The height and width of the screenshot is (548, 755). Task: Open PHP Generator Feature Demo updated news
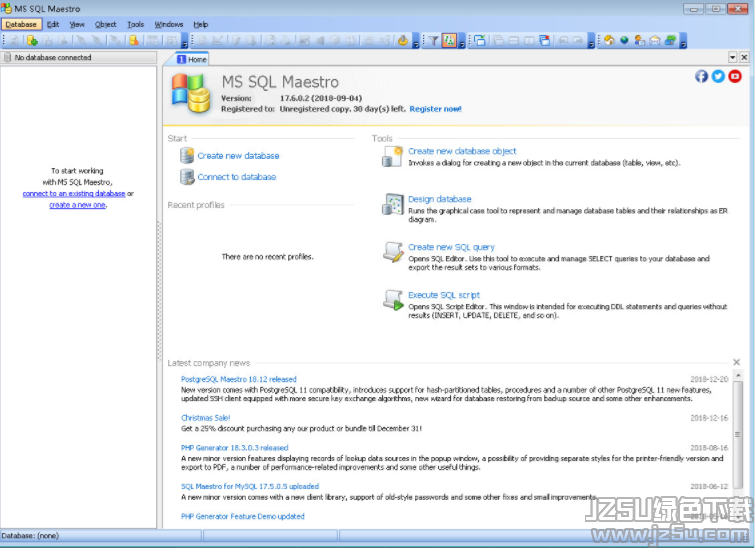(x=243, y=516)
